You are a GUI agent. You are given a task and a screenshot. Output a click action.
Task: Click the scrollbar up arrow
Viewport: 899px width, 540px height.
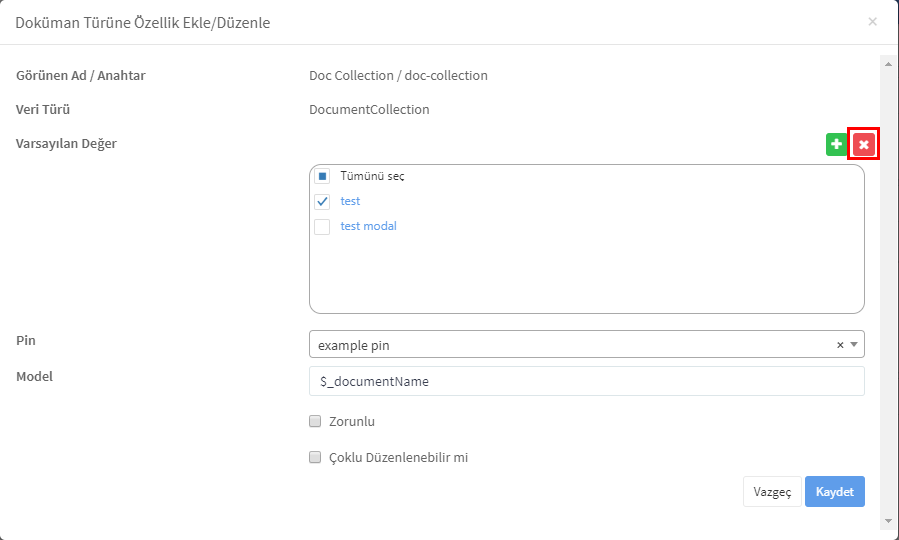point(888,64)
